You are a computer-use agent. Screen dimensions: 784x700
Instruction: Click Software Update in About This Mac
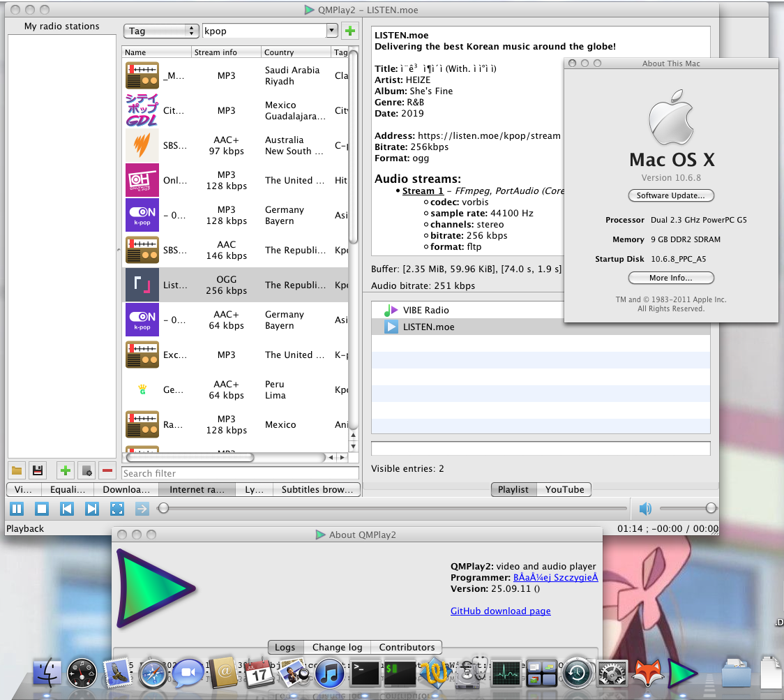(671, 195)
